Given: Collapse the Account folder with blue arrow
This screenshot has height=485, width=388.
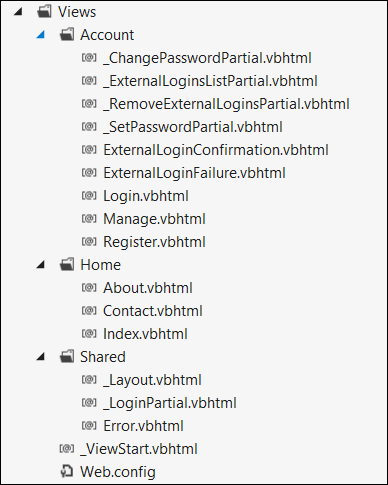Looking at the screenshot, I should [x=40, y=35].
